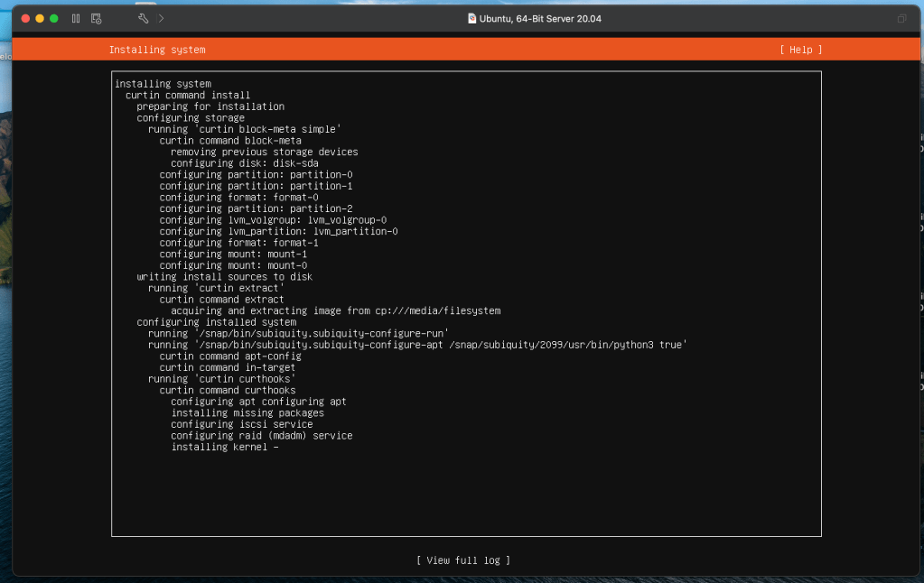Click the View full log button
This screenshot has width=924, height=583.
tap(462, 560)
